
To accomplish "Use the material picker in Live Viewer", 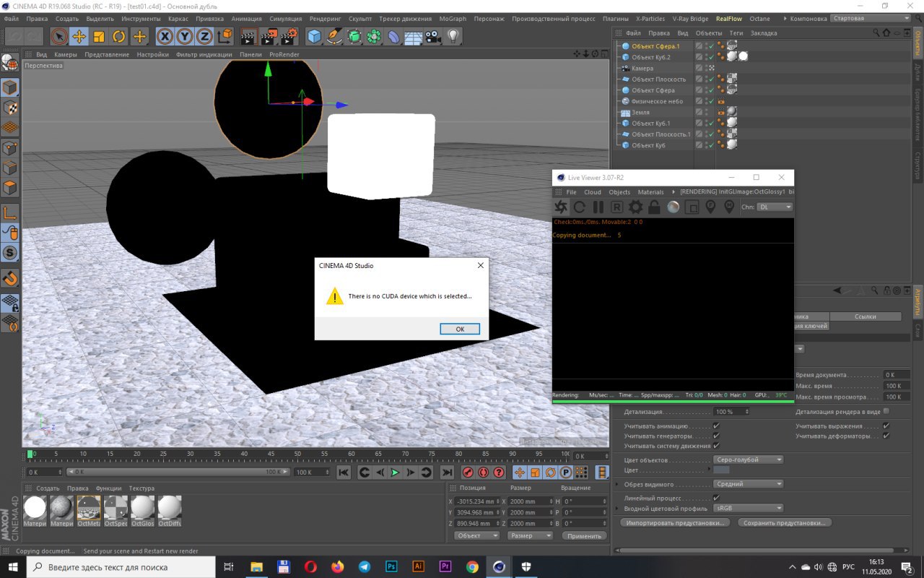I will click(x=729, y=207).
